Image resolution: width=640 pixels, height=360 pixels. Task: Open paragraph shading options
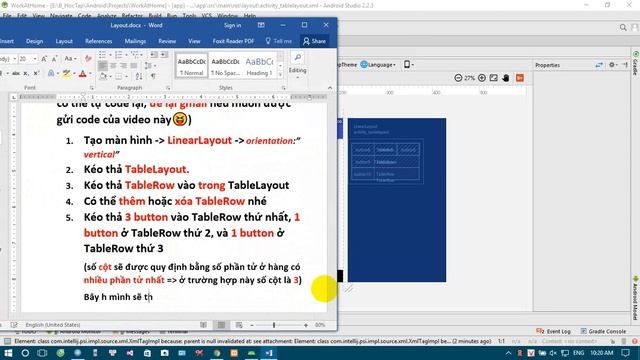point(103,76)
